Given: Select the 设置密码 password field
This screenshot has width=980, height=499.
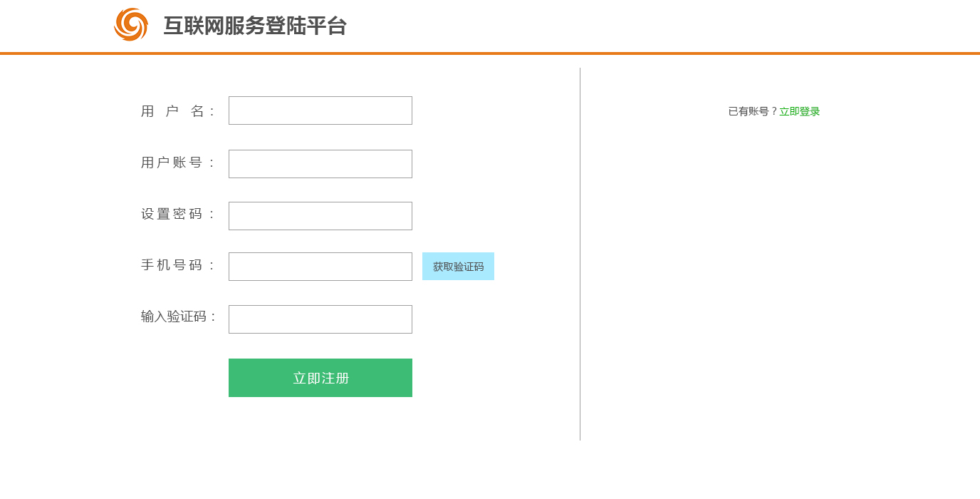Looking at the screenshot, I should tap(320, 216).
